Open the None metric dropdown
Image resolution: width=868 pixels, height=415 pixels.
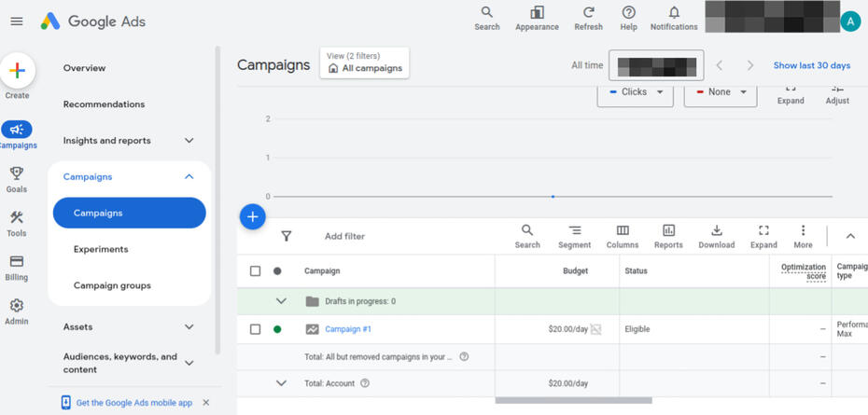pos(721,92)
